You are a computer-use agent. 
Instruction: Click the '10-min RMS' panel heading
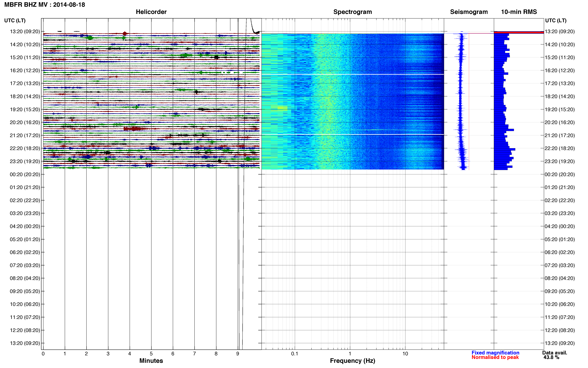tap(519, 12)
